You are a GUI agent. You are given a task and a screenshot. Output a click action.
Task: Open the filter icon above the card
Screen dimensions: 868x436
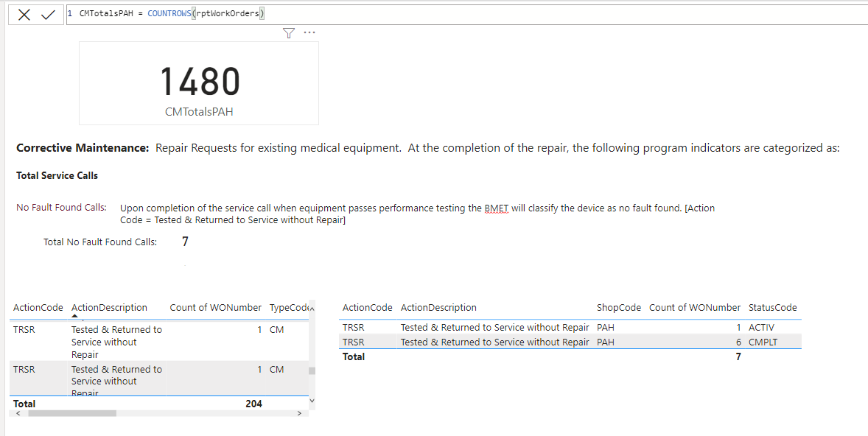(288, 33)
